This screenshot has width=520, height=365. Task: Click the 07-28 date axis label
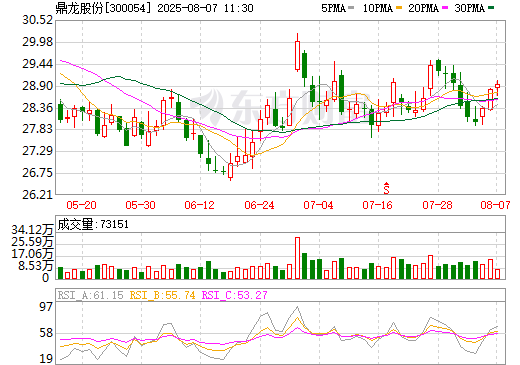437,205
